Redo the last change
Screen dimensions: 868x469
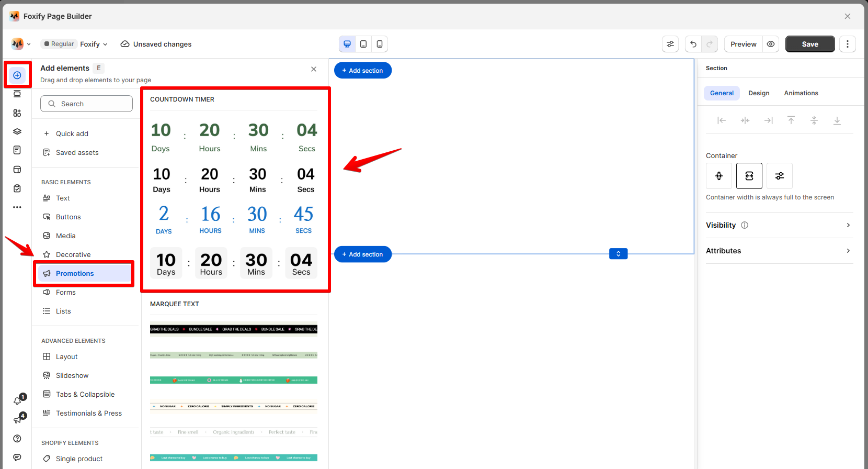coord(710,44)
